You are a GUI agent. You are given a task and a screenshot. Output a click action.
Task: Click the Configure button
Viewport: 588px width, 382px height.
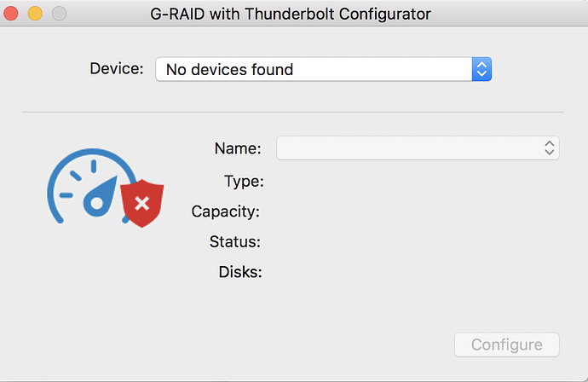[507, 344]
